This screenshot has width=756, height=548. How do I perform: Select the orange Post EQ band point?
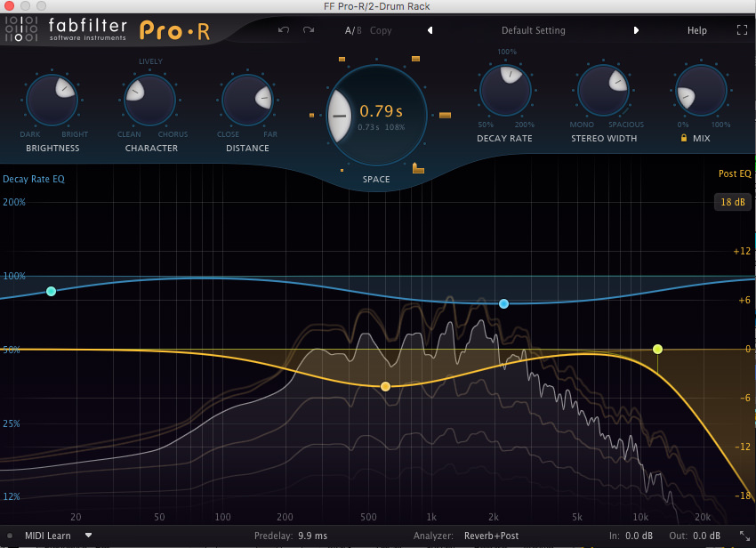pyautogui.click(x=385, y=386)
